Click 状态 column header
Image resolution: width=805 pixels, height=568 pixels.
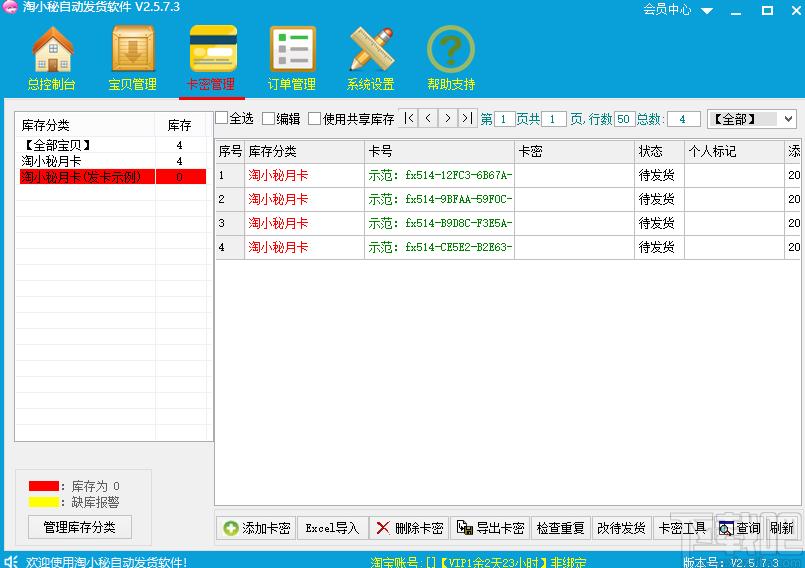pos(660,152)
